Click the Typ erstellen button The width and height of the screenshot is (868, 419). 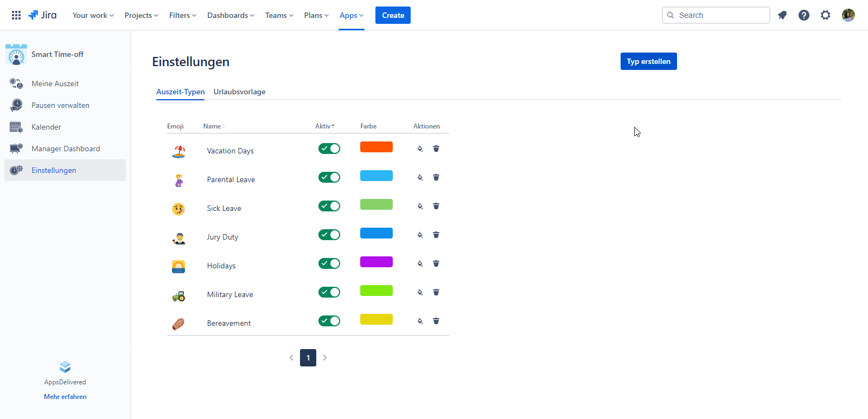[x=648, y=61]
